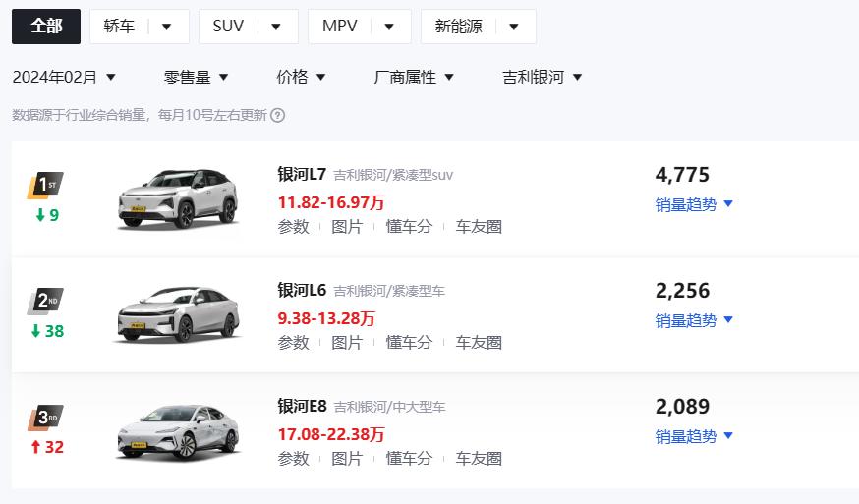Open the 零售量 filter menu

coord(196,78)
